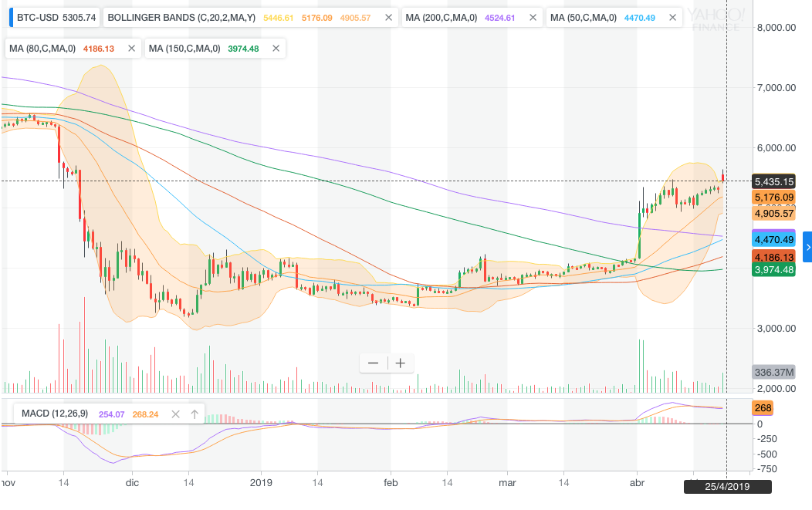Click the green 3,974.48 price label
Image resolution: width=812 pixels, height=510 pixels.
click(x=773, y=270)
